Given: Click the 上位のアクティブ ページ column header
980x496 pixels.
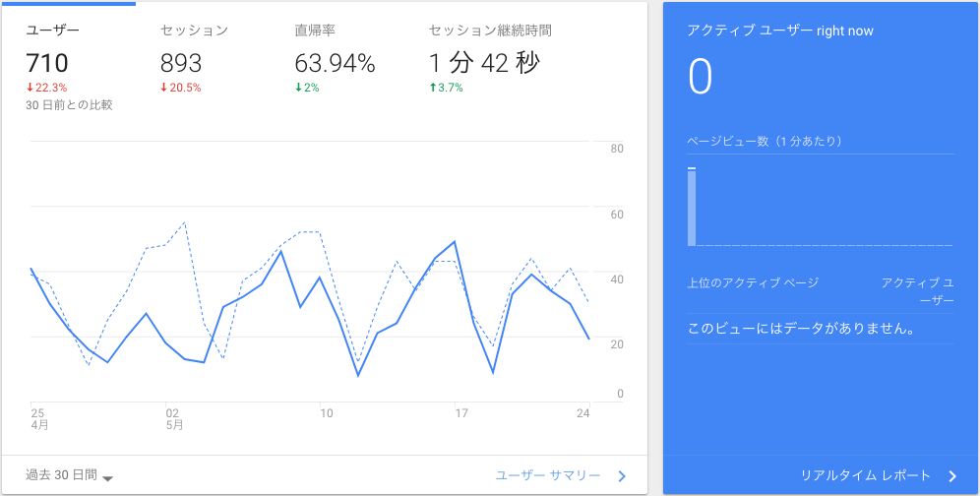Looking at the screenshot, I should pyautogui.click(x=753, y=282).
